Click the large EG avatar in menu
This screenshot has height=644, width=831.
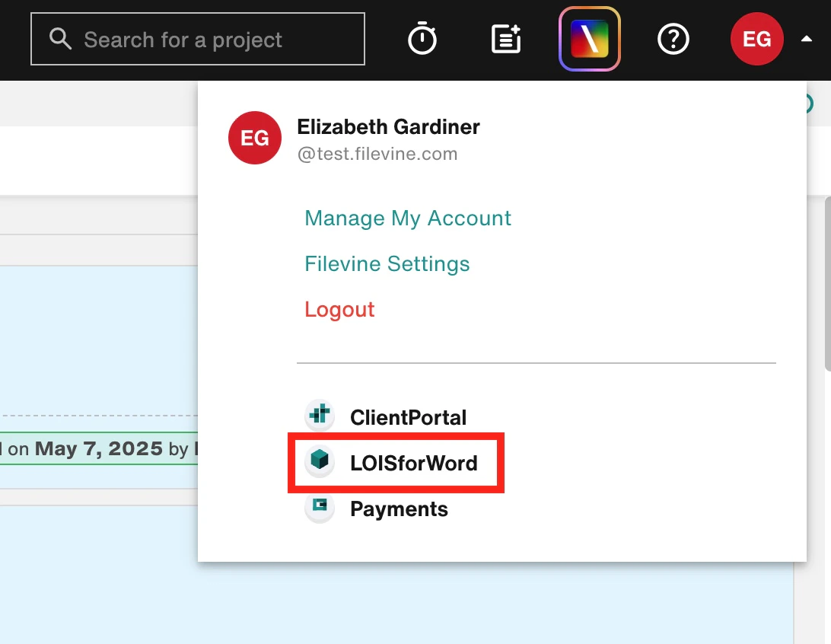tap(254, 137)
